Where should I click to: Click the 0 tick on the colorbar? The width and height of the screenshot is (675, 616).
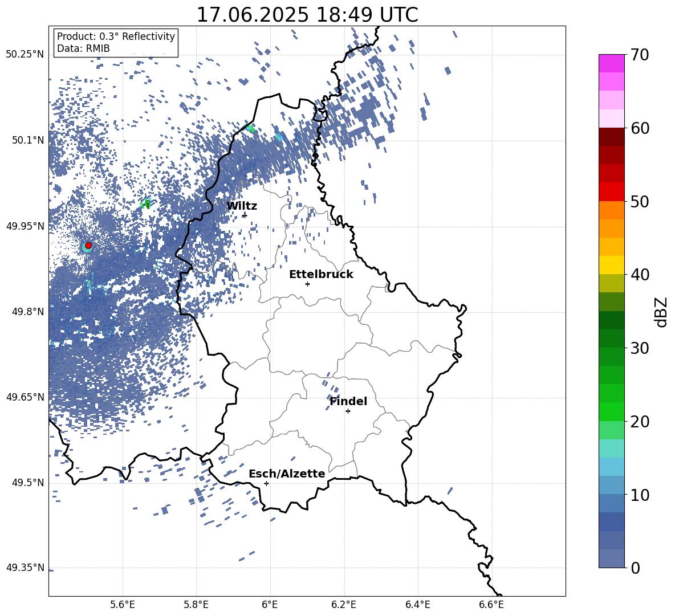click(636, 568)
